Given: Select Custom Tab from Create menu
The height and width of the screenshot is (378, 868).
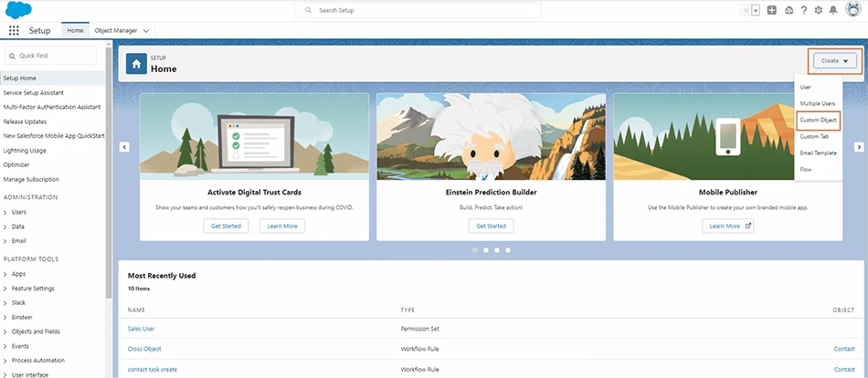Looking at the screenshot, I should [x=814, y=136].
